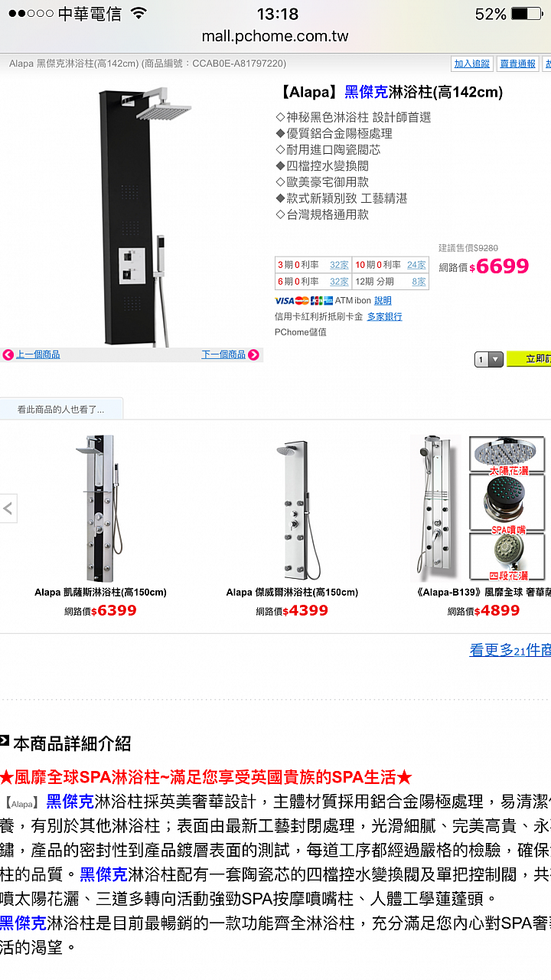The height and width of the screenshot is (980, 551).
Task: Open the Alapa 凱薩斯淋浴柱 product thumbnail
Action: [100, 508]
